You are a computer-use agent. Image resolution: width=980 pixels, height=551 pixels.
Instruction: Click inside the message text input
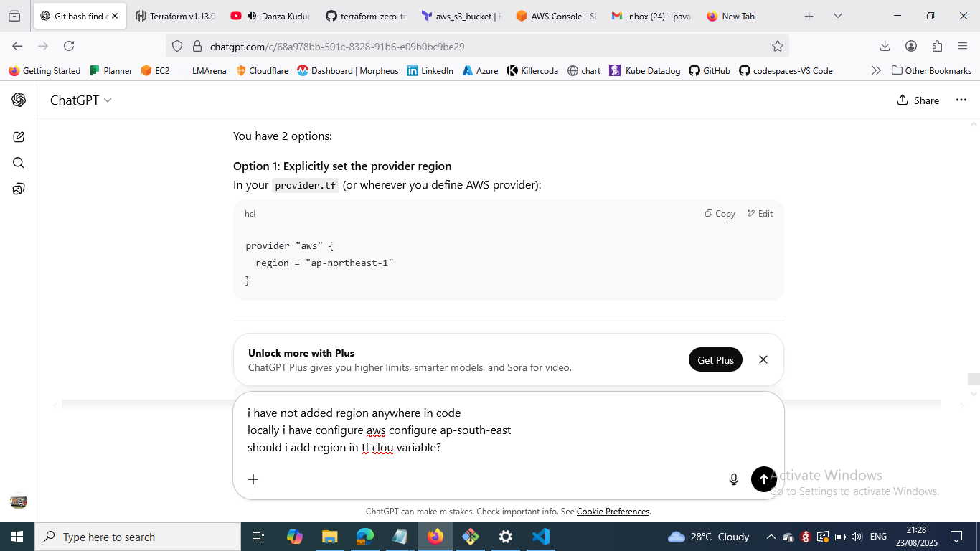tap(502, 430)
